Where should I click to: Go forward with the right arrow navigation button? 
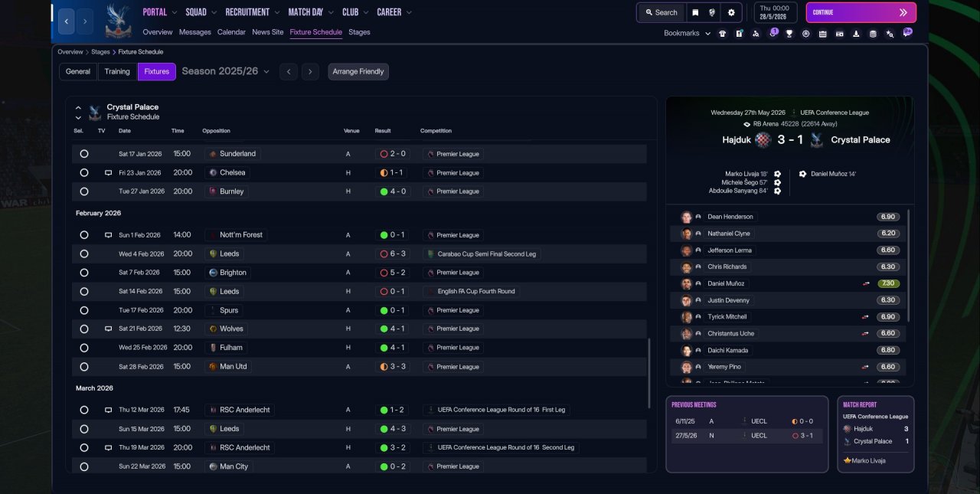click(x=85, y=21)
